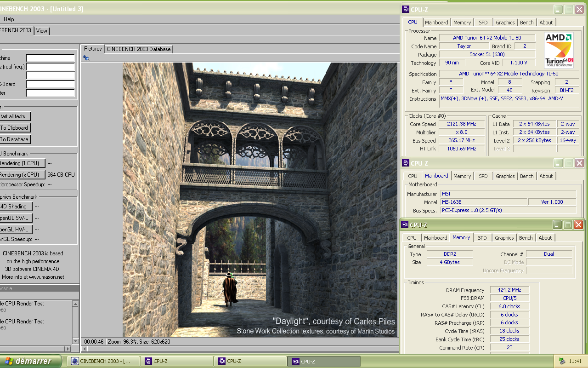Activate the first CPU-Z taskbar button
This screenshot has width=588, height=368.
click(177, 361)
